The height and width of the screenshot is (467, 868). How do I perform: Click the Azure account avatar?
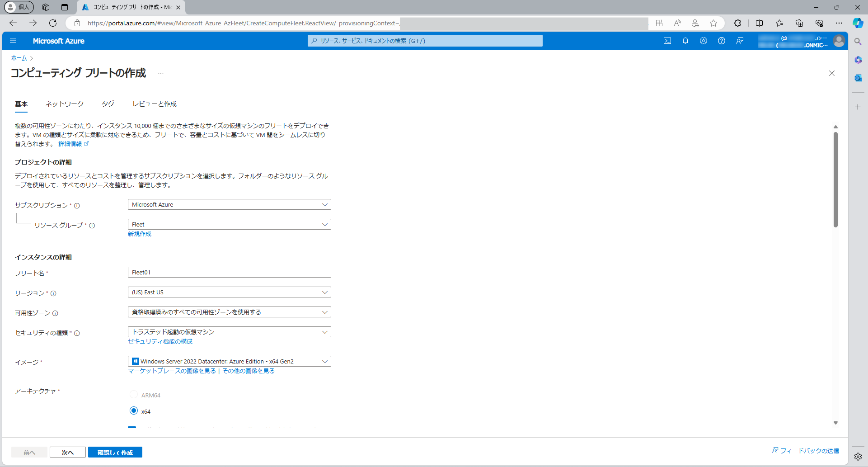839,41
